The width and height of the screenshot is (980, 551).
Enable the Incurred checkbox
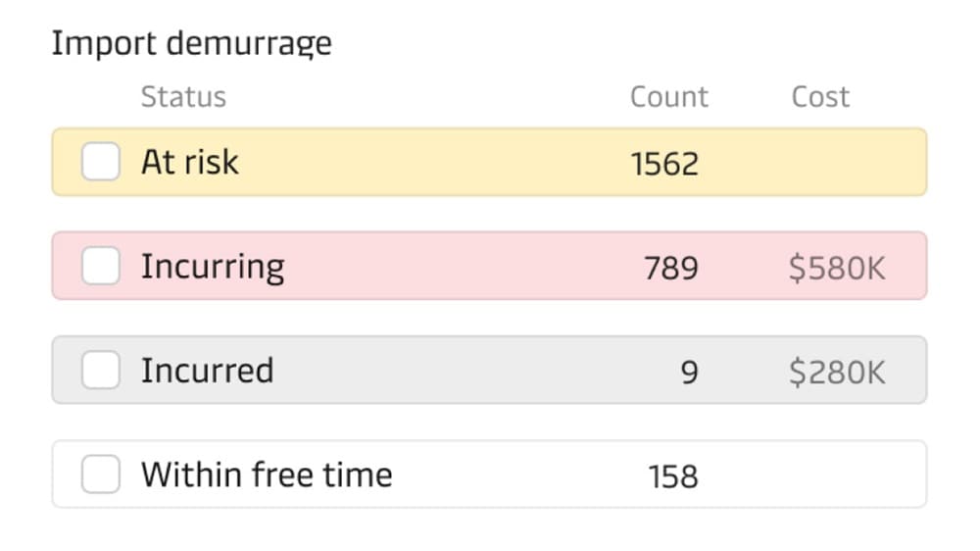point(101,370)
